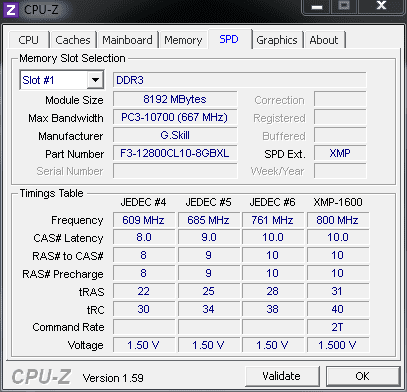Screen dimensions: 407x392
Task: Click the Voltage row label
Action: [86, 345]
